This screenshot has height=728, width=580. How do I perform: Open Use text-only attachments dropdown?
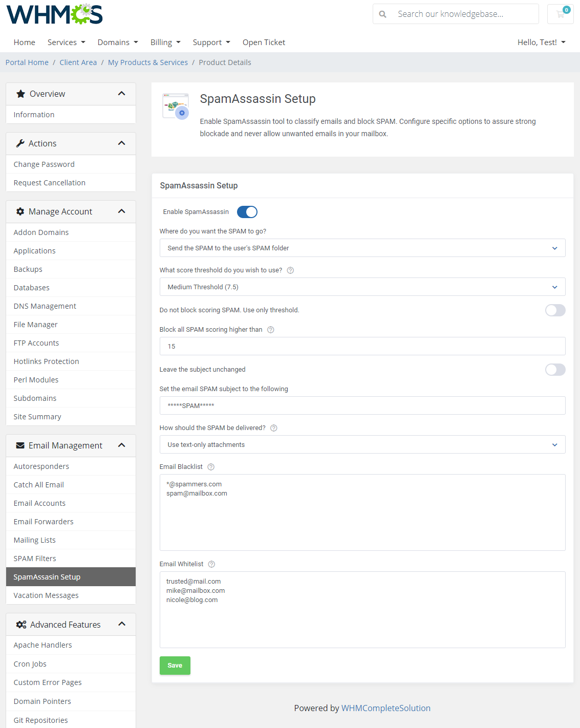click(362, 444)
